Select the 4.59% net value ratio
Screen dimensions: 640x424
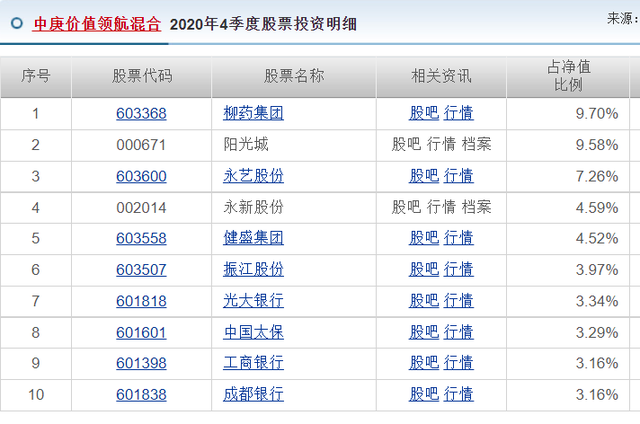[x=597, y=208]
